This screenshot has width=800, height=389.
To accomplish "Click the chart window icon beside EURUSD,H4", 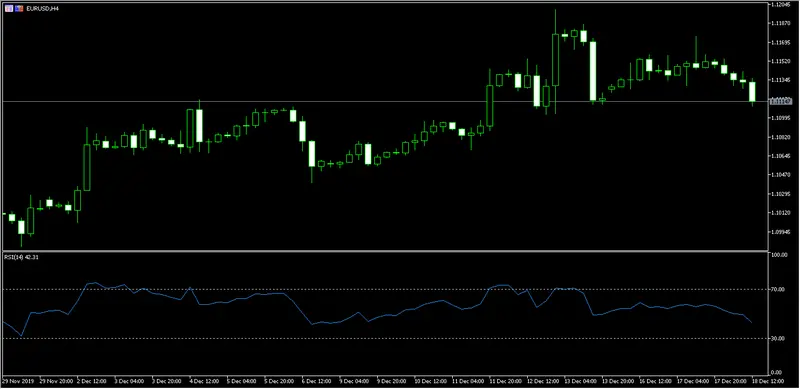I will [x=9, y=9].
